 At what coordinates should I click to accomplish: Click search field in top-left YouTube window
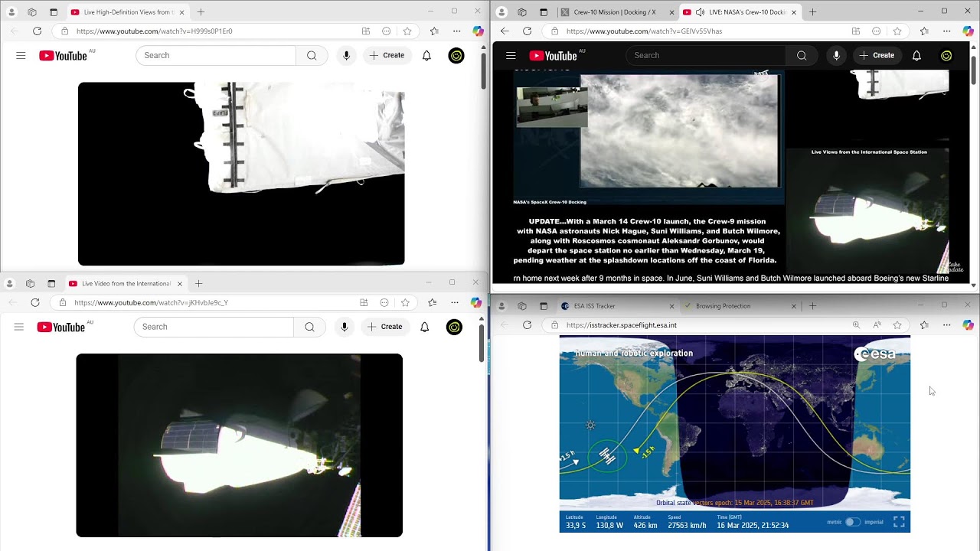click(216, 55)
